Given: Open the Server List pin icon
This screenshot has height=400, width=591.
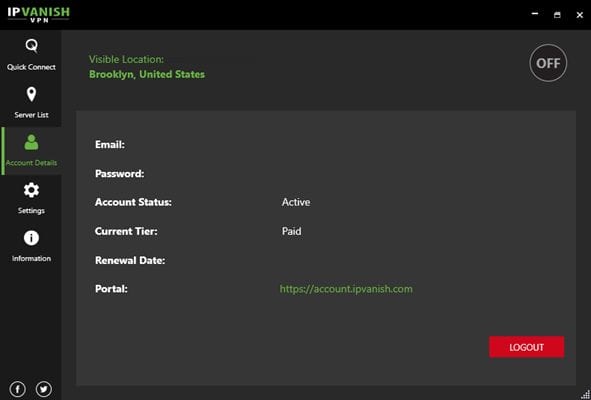Looking at the screenshot, I should (x=31, y=94).
